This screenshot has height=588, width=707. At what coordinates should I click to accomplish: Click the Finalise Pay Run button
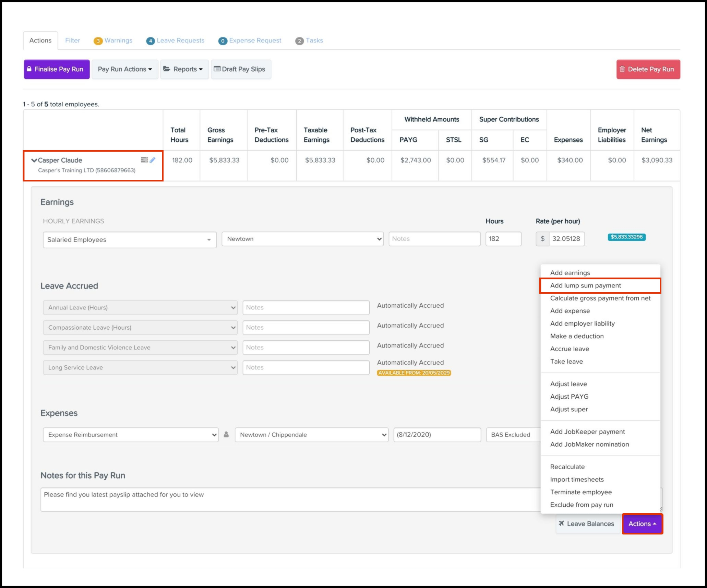click(57, 69)
